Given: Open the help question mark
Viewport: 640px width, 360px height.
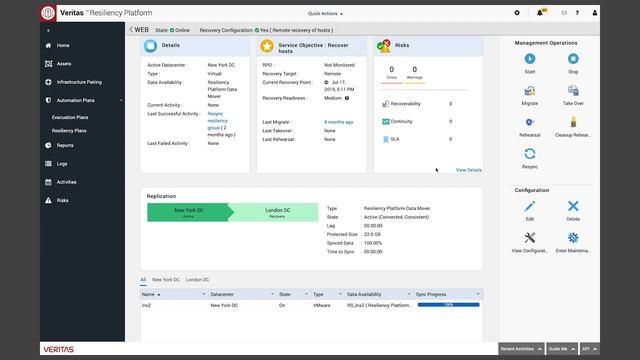Looking at the screenshot, I should tap(577, 13).
